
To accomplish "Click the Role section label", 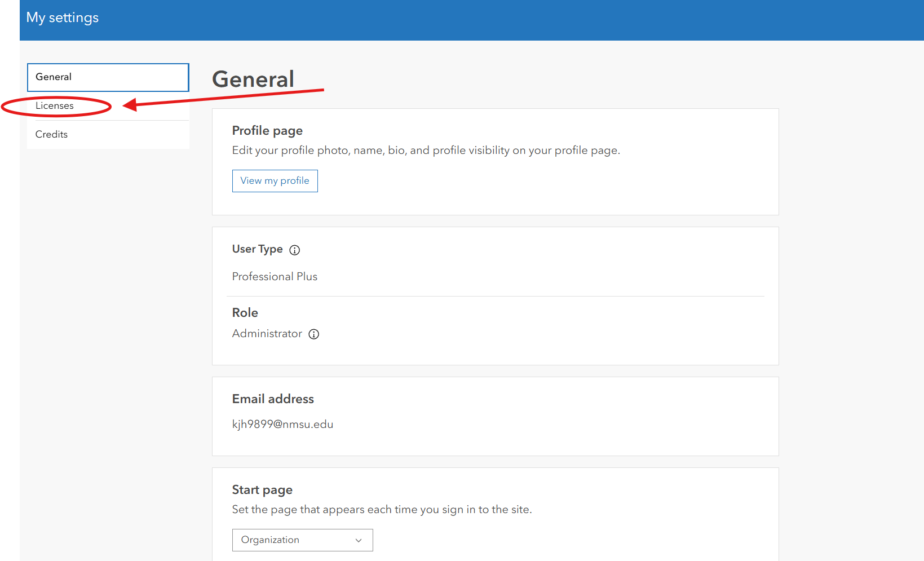I will click(x=245, y=313).
